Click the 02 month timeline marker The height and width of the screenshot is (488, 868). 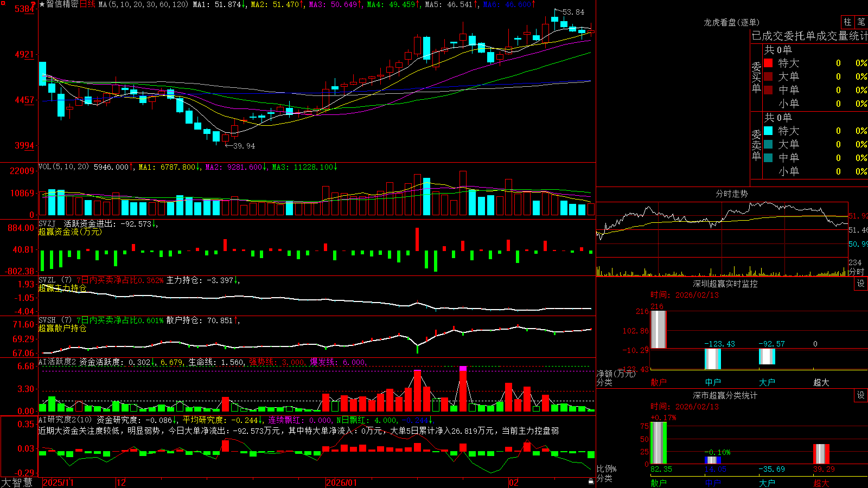pos(514,483)
